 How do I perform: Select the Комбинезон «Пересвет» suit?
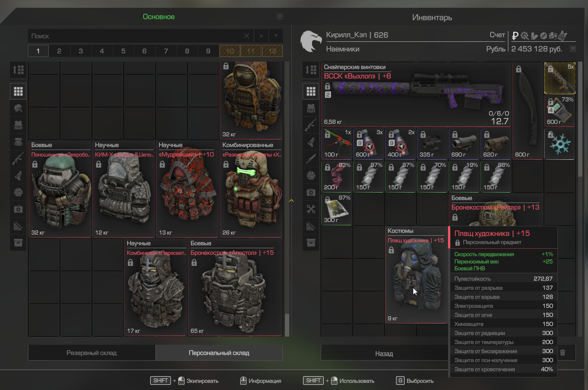click(x=156, y=287)
